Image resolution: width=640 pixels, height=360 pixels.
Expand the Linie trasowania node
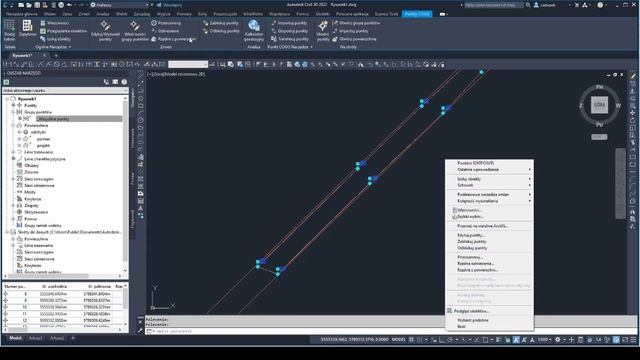point(13,152)
